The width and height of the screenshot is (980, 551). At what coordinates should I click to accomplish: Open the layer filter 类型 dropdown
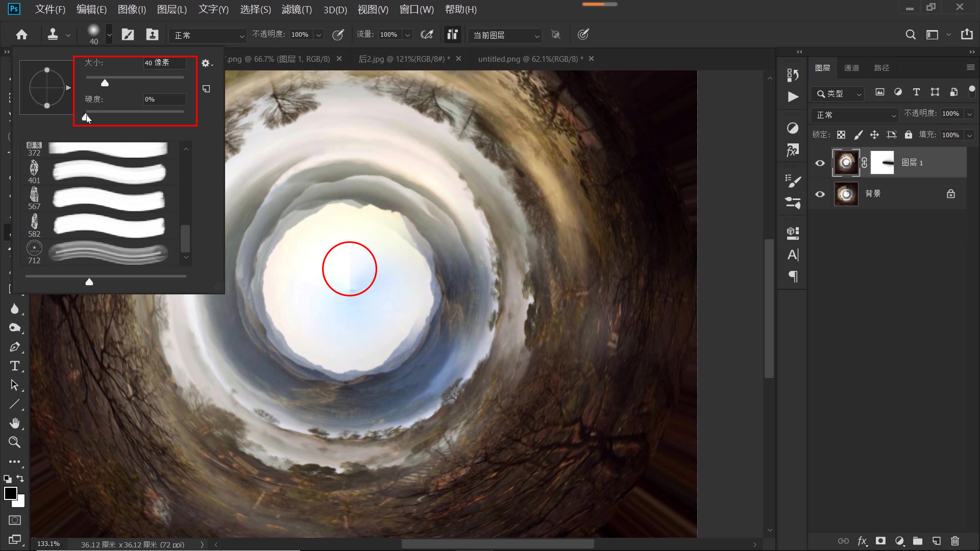pyautogui.click(x=838, y=94)
